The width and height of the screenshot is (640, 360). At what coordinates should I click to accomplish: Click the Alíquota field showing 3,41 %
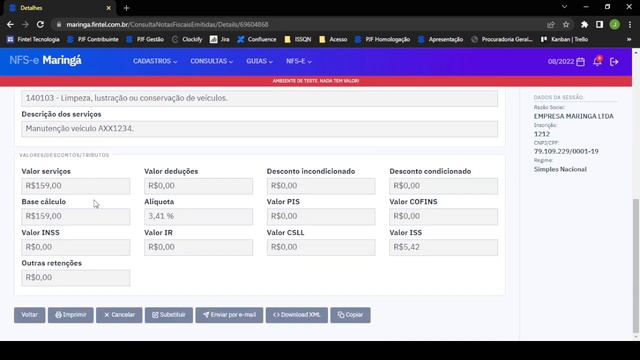tap(198, 216)
